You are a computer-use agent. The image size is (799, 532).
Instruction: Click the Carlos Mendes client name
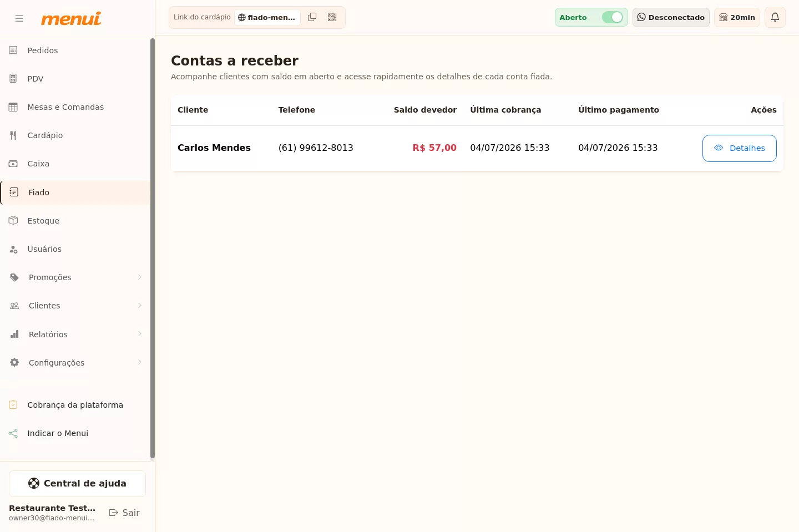pyautogui.click(x=214, y=148)
